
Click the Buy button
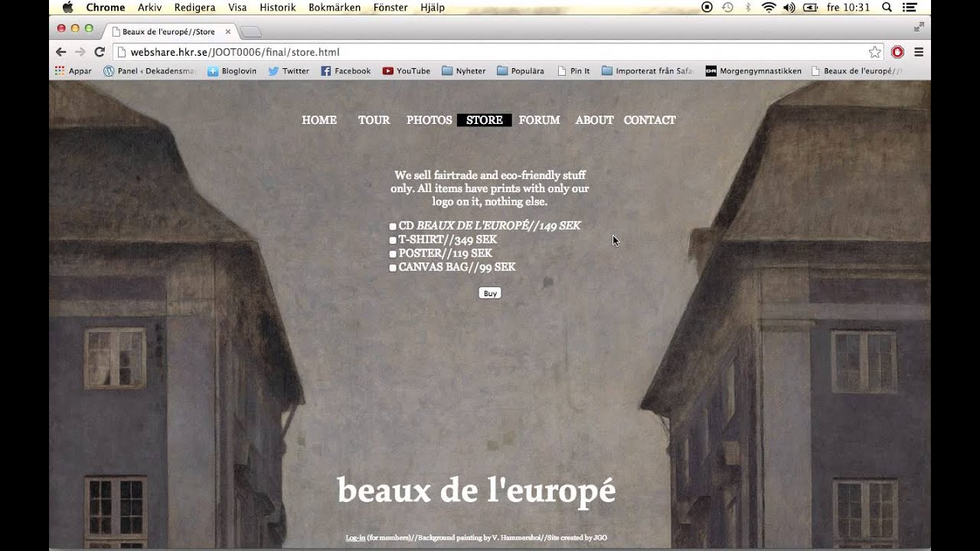point(490,293)
